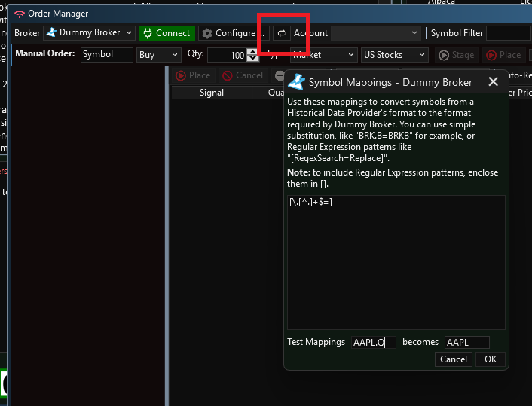
Task: Close the Symbol Mappings dialog with X
Action: click(494, 82)
